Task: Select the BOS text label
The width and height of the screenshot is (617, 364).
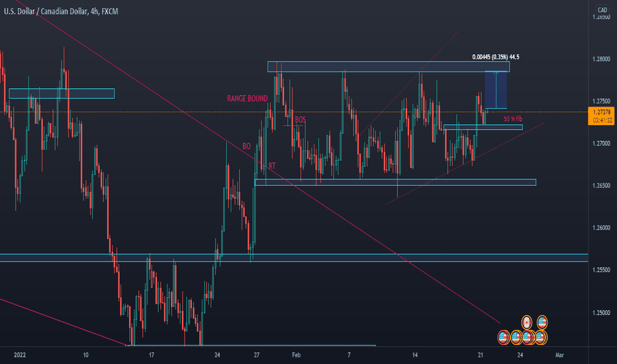Action: [x=301, y=120]
